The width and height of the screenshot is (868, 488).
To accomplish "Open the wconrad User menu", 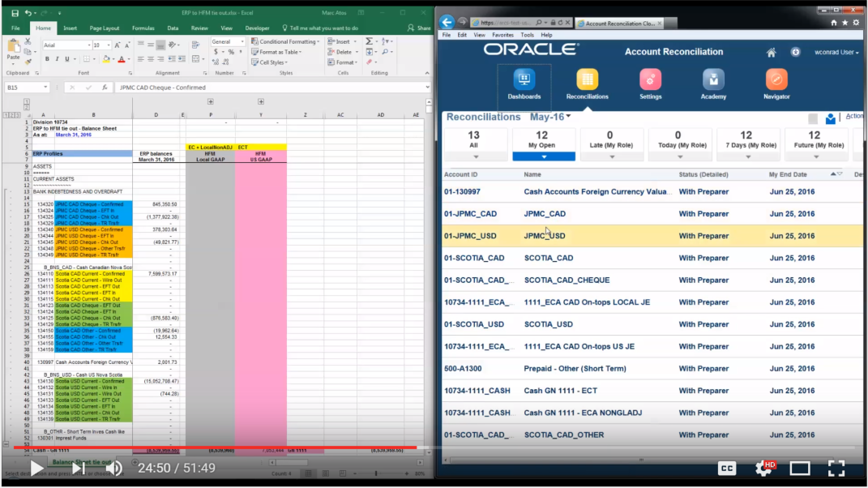I will (x=836, y=52).
